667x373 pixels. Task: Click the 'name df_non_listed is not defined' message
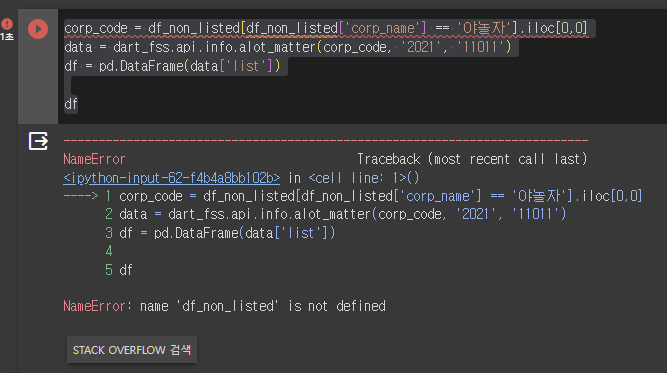262,306
